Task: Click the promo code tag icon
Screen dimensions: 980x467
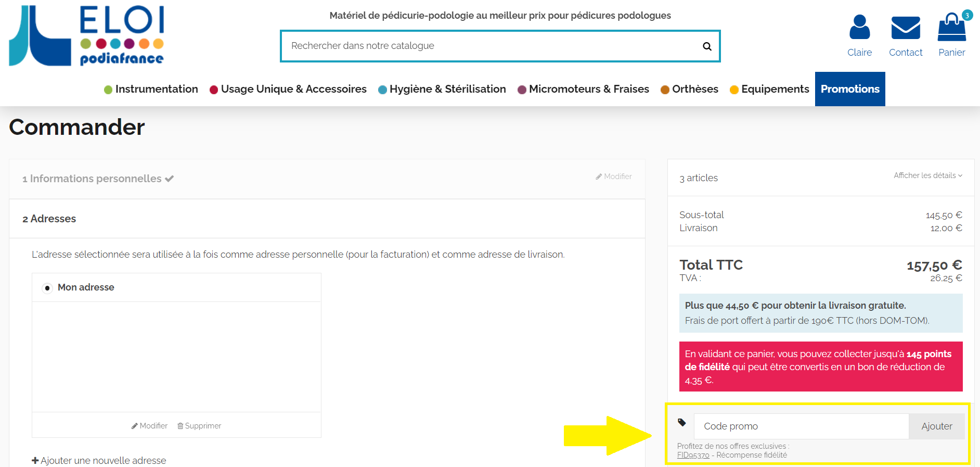Action: point(682,422)
